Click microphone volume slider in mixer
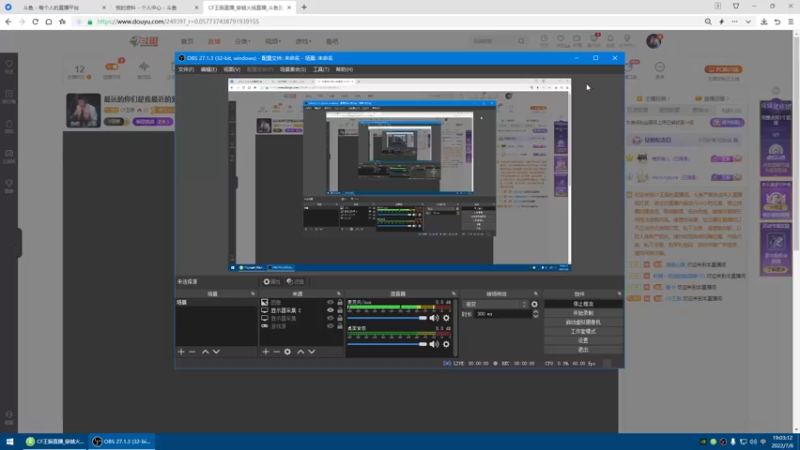The image size is (800, 450). click(387, 318)
